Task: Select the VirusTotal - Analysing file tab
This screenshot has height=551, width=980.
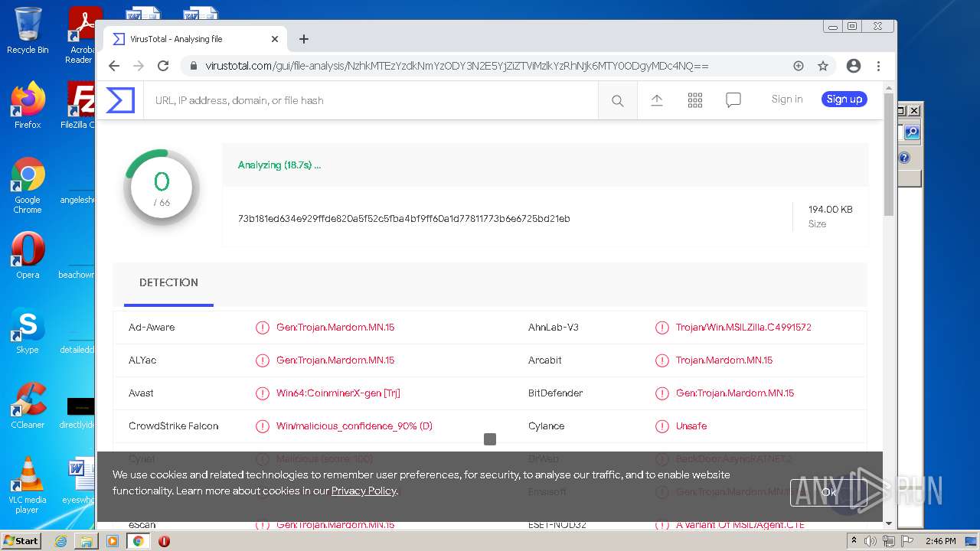Action: pos(194,39)
